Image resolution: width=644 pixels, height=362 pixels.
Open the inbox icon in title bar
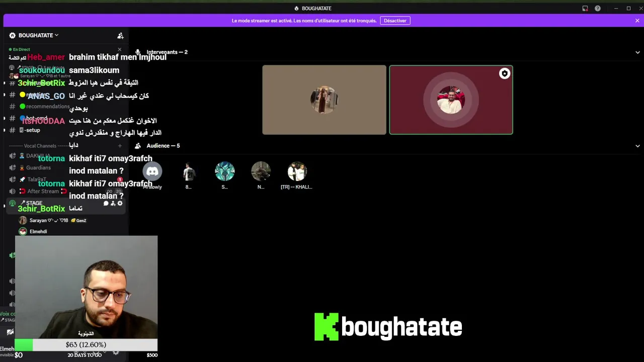[x=585, y=9]
